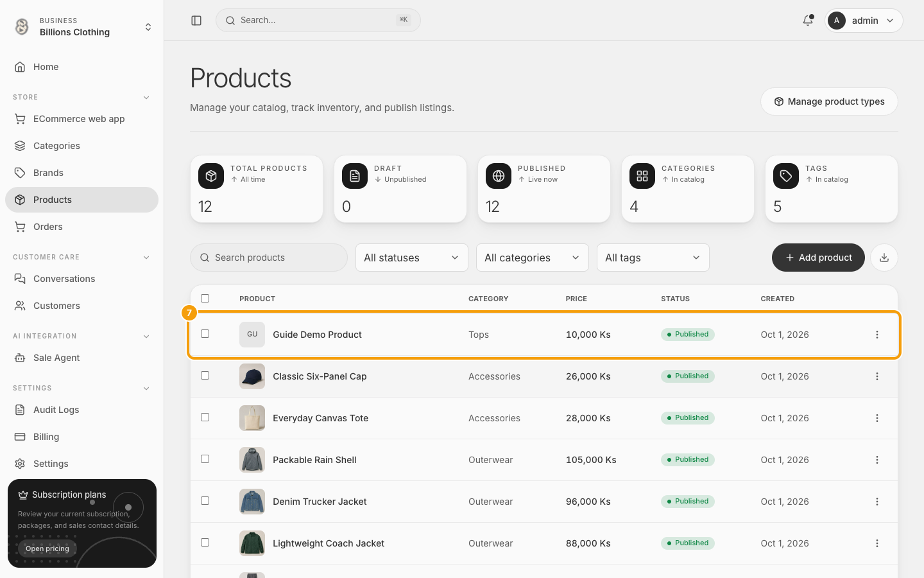The width and height of the screenshot is (924, 578).
Task: Click the Billions Clothing logo
Action: (22, 26)
